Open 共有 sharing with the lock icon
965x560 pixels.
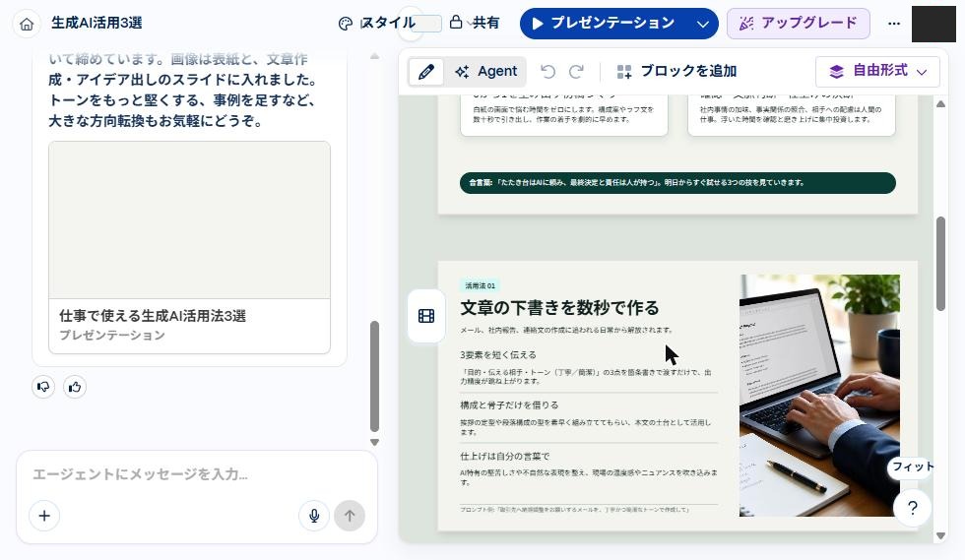pos(474,24)
